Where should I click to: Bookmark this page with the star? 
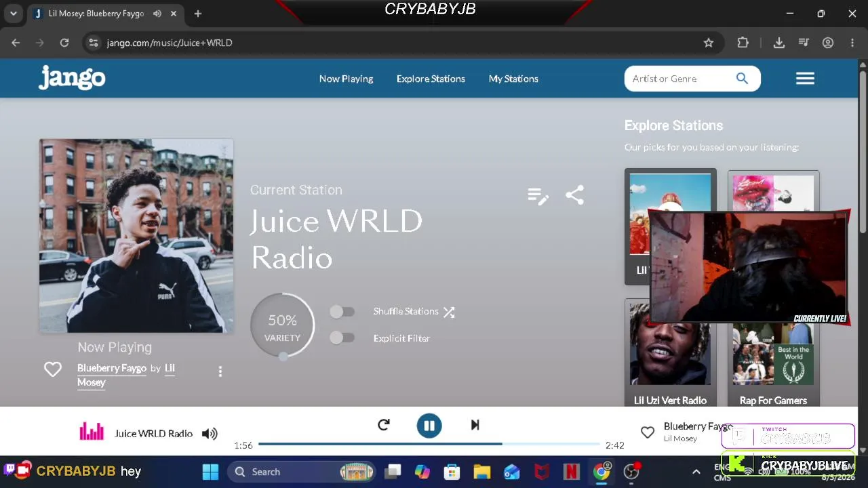tap(709, 43)
